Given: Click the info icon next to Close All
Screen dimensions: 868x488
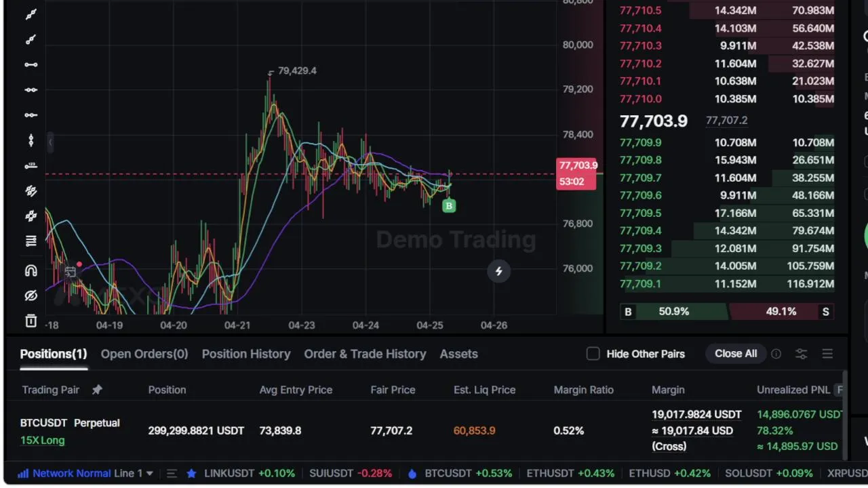Looking at the screenshot, I should (x=776, y=354).
